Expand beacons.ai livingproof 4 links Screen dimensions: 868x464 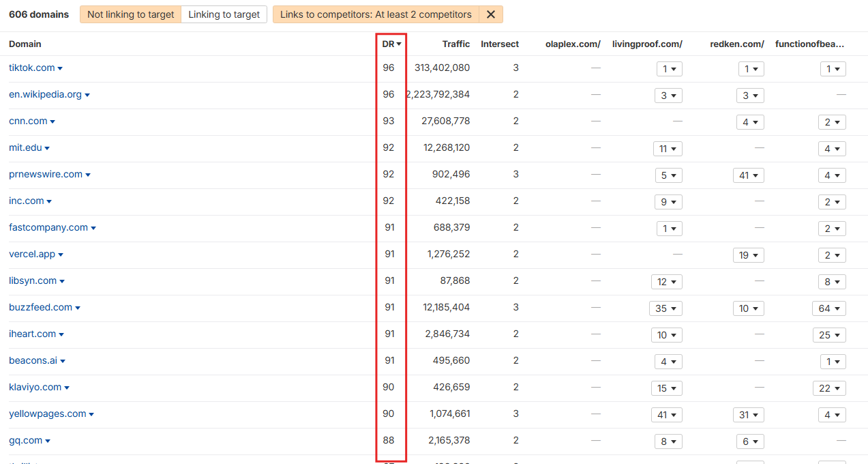pyautogui.click(x=669, y=362)
